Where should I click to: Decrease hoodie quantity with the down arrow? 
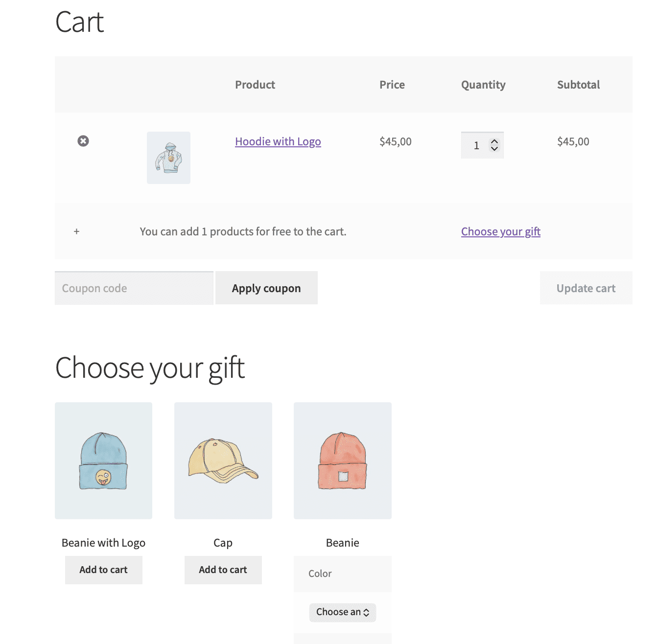[x=494, y=150]
